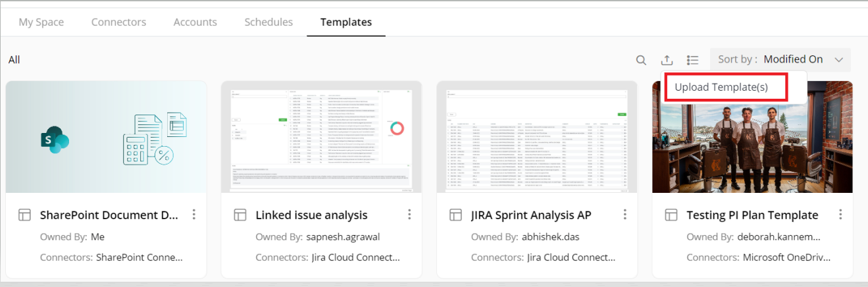This screenshot has width=868, height=287.
Task: Click 'SharePoint Conne...' connector text
Action: 140,257
